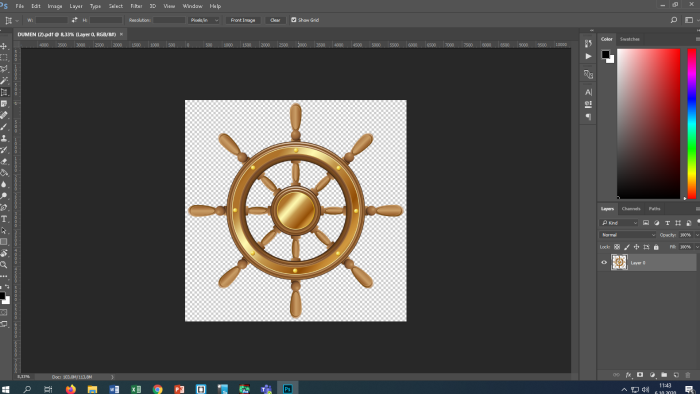Click the Clear button

coord(275,20)
